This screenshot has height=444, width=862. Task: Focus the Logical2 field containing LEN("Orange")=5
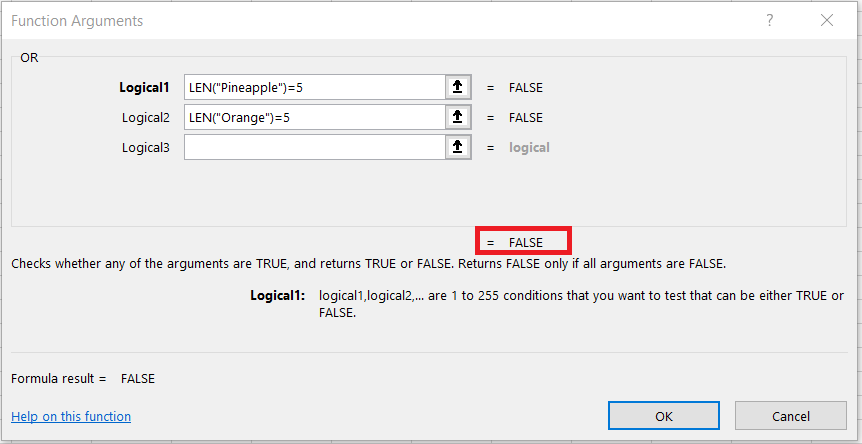tap(314, 118)
